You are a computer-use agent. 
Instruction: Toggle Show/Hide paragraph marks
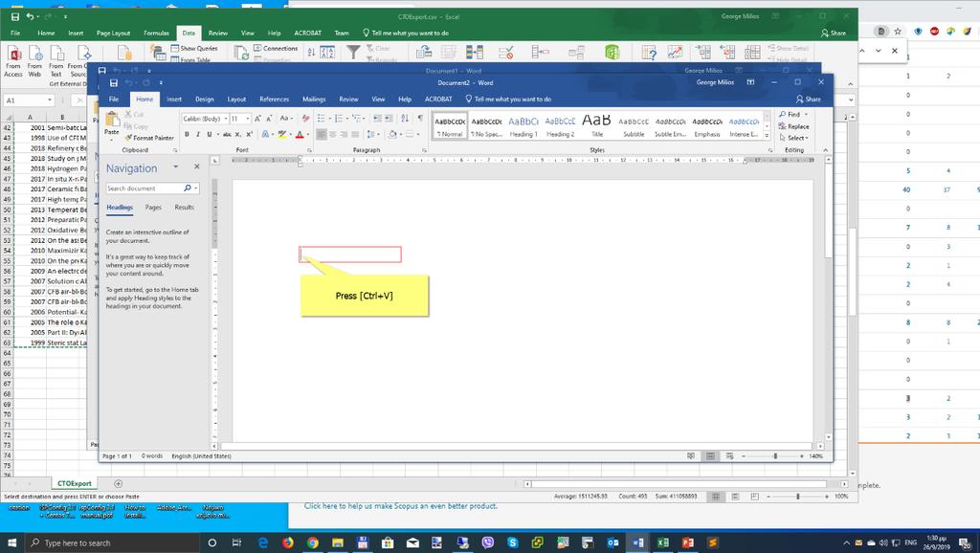[x=420, y=118]
